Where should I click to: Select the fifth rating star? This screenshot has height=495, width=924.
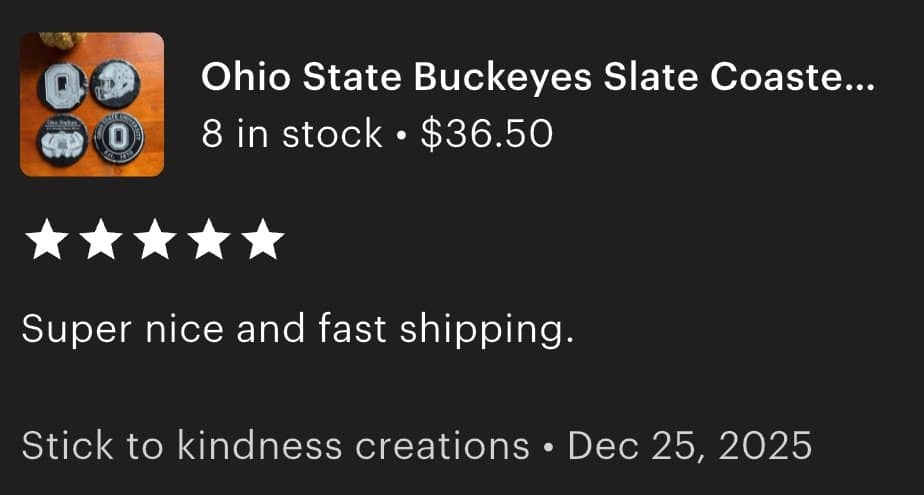click(263, 240)
